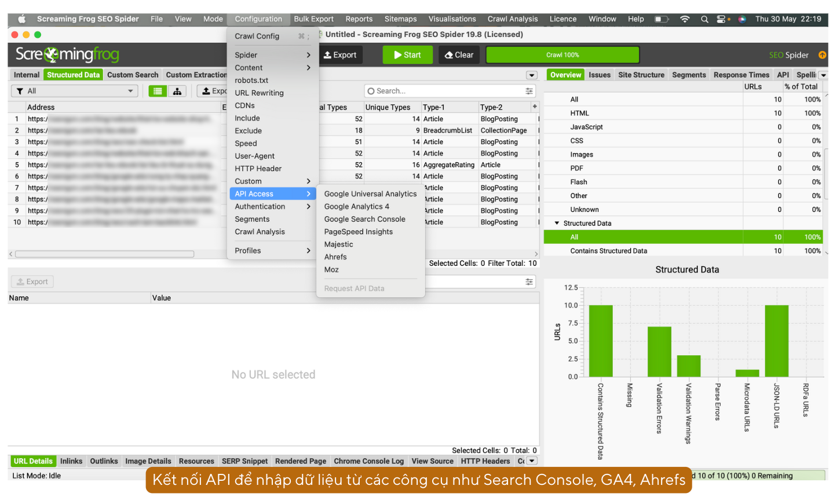Screen dimensions: 840x504
Task: Select the JavaScript row in Overview
Action: 683,127
